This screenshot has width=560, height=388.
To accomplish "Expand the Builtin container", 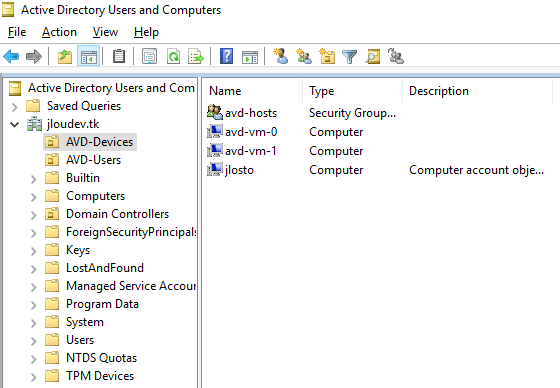I will (34, 179).
